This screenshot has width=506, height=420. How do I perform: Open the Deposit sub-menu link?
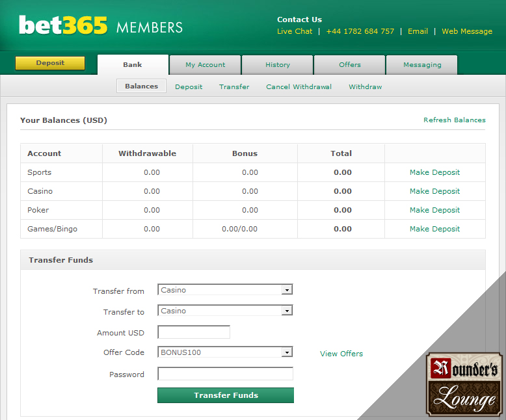(189, 86)
